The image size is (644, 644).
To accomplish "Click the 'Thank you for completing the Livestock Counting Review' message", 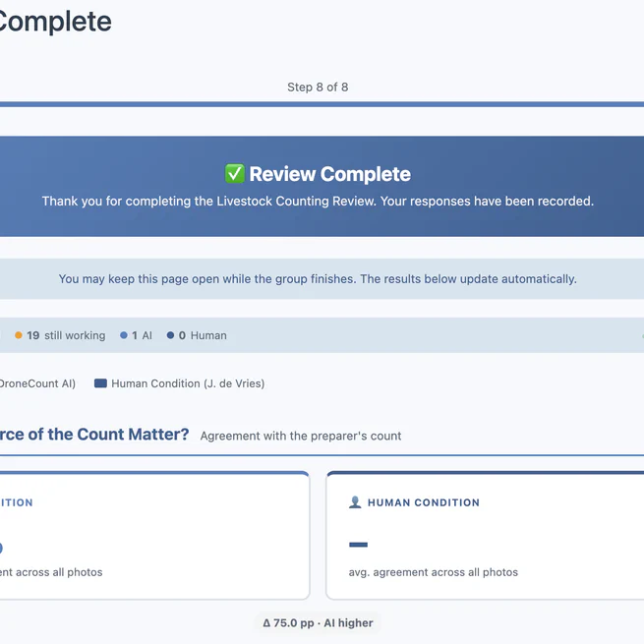I will pyautogui.click(x=318, y=201).
